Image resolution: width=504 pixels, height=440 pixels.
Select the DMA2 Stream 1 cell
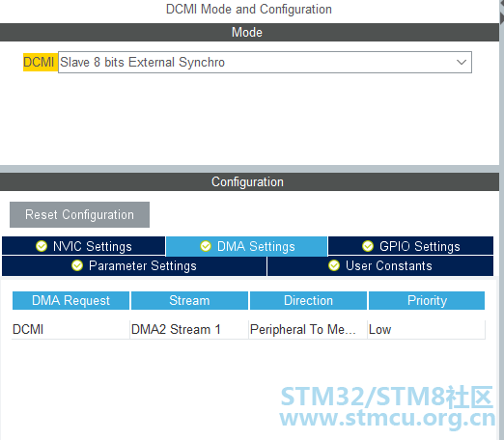pyautogui.click(x=189, y=329)
